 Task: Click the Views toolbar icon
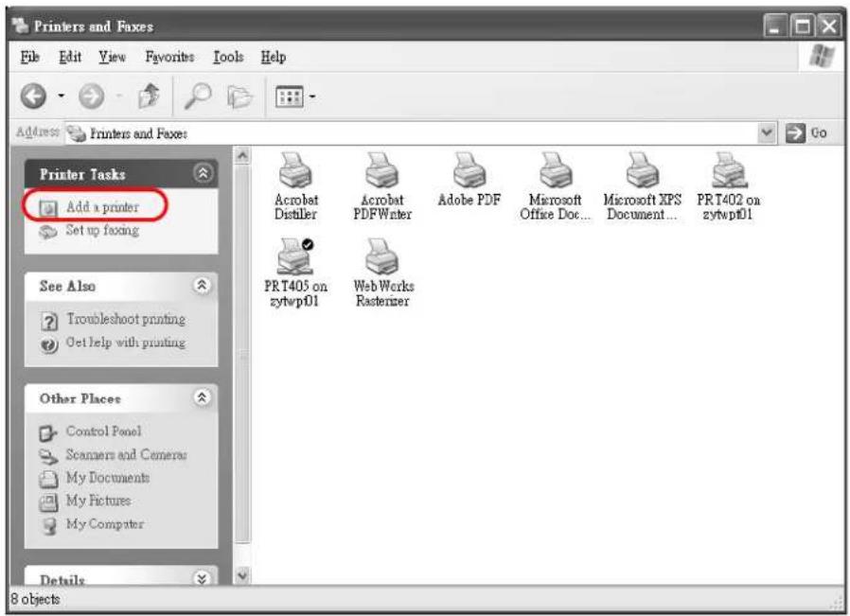tap(289, 97)
